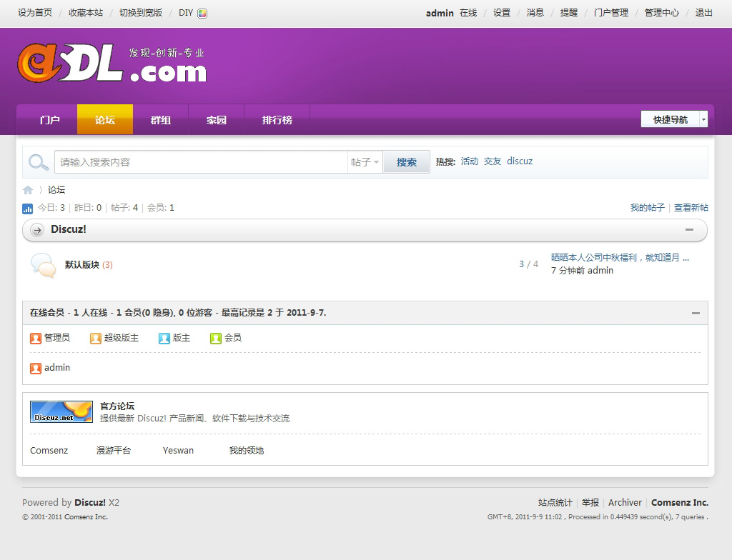Viewport: 732px width, 560px height.
Task: Click the Yeswan friend link
Action: (178, 450)
